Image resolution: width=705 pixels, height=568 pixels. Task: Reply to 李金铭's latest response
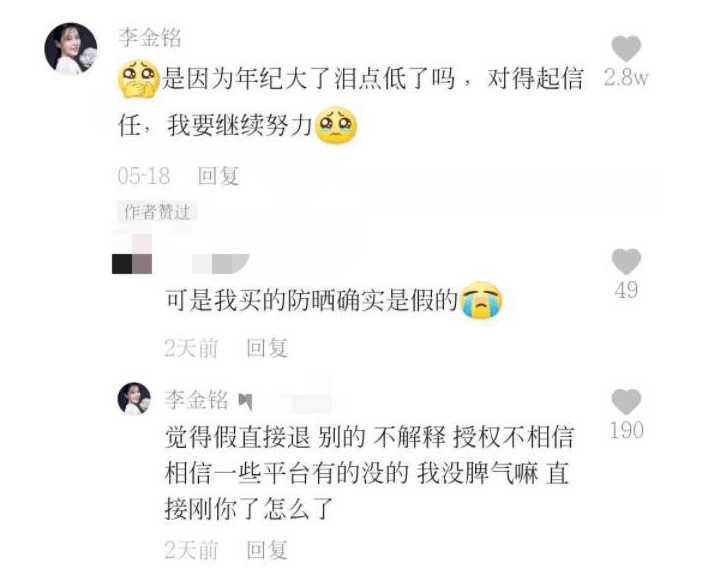[x=267, y=549]
